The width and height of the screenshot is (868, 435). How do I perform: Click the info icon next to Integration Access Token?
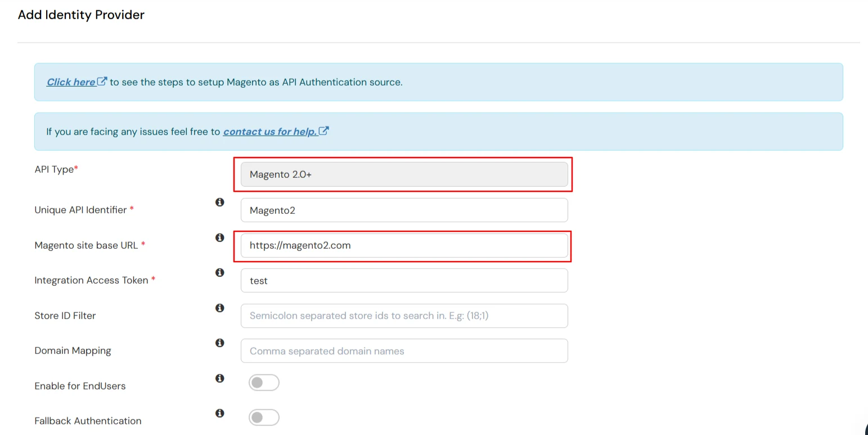(x=220, y=272)
